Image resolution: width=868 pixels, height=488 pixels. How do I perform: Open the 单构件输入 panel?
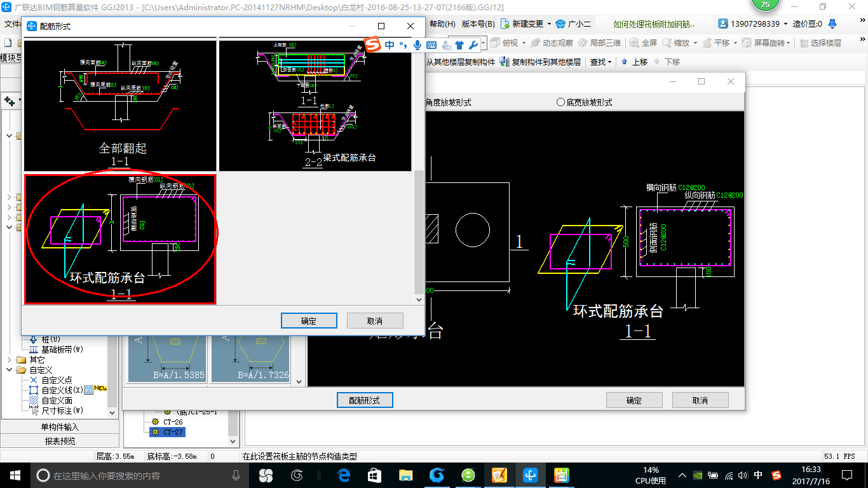click(60, 427)
